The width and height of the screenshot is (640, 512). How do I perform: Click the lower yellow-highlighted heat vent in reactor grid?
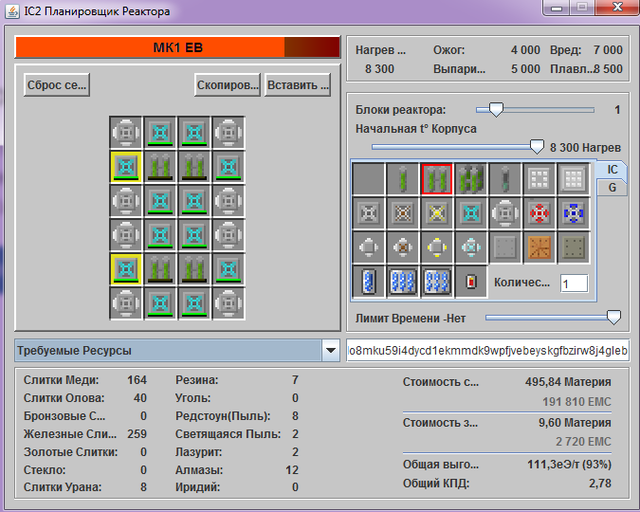click(126, 269)
